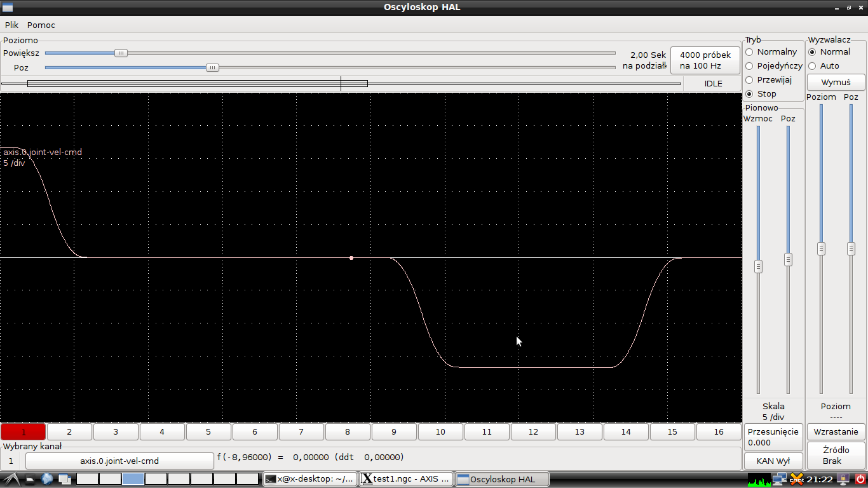Select channel 12 button
The width and height of the screenshot is (868, 488).
(x=533, y=431)
